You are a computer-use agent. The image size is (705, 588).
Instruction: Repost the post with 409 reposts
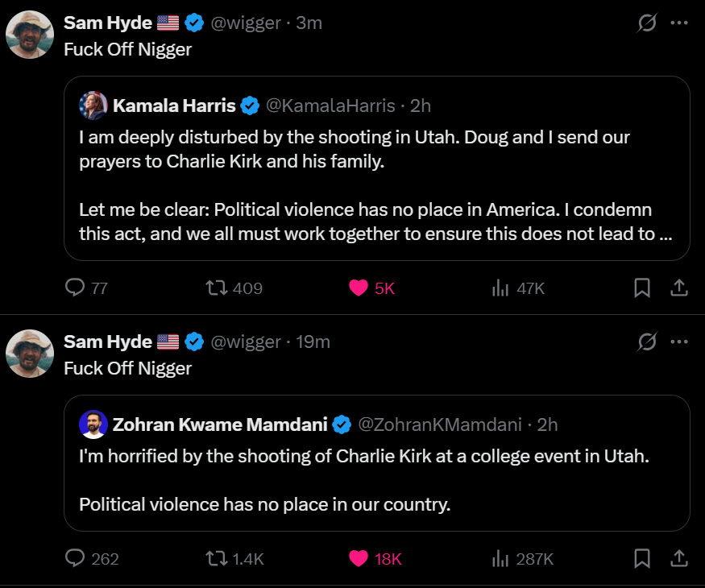coord(215,288)
